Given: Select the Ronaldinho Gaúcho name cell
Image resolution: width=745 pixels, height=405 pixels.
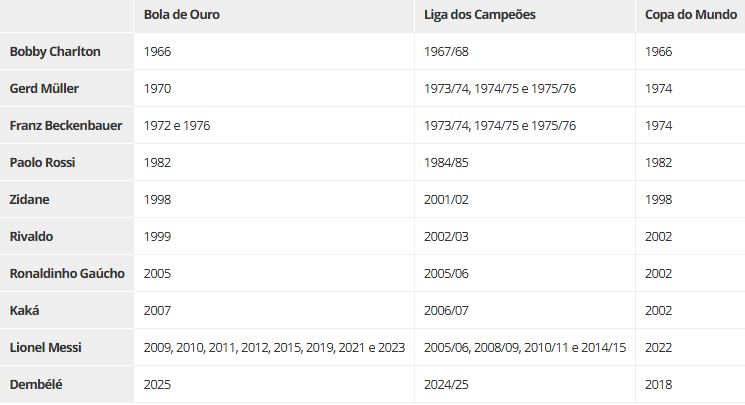Looking at the screenshot, I should [x=67, y=273].
